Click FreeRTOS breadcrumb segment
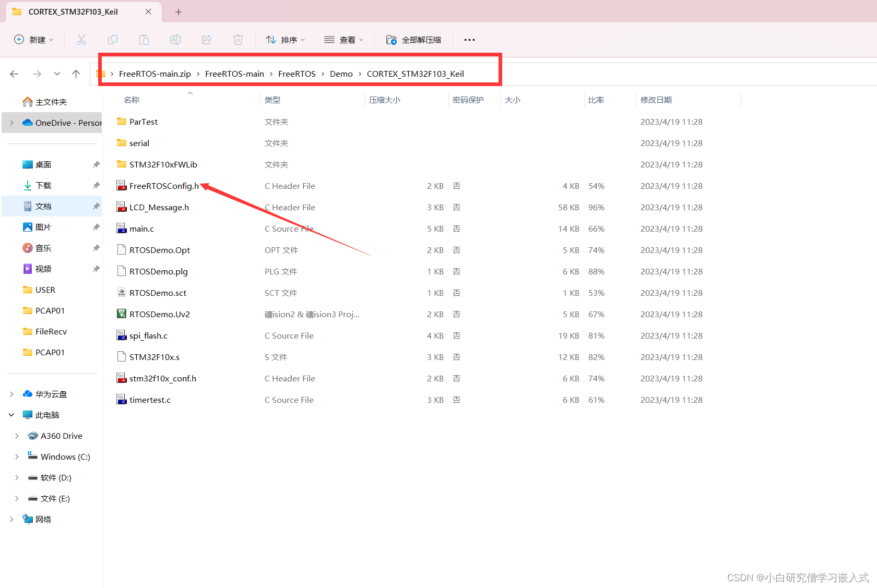Viewport: 877px width, 588px height. [297, 74]
